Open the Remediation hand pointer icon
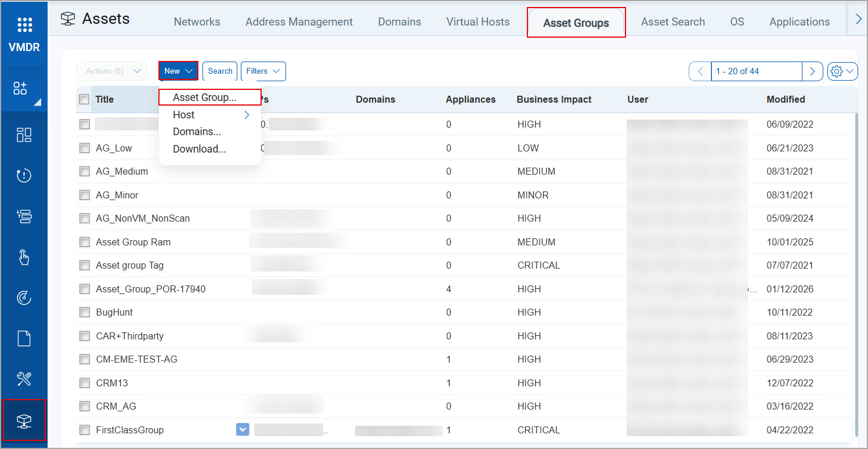This screenshot has height=449, width=868. click(24, 257)
